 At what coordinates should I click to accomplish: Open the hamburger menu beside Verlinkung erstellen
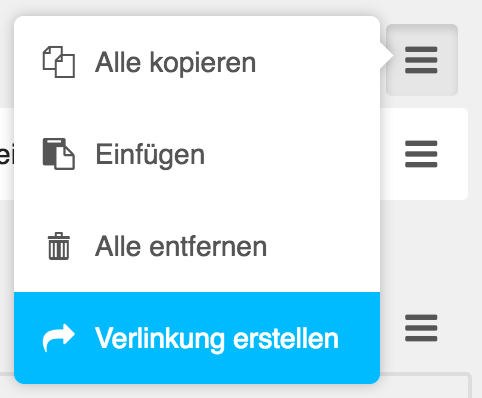(x=421, y=328)
